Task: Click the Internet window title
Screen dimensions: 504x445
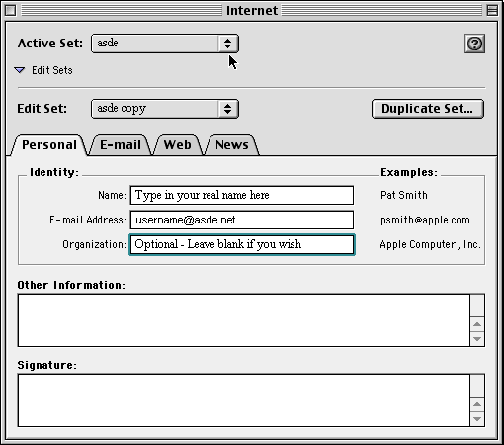Action: coord(252,10)
